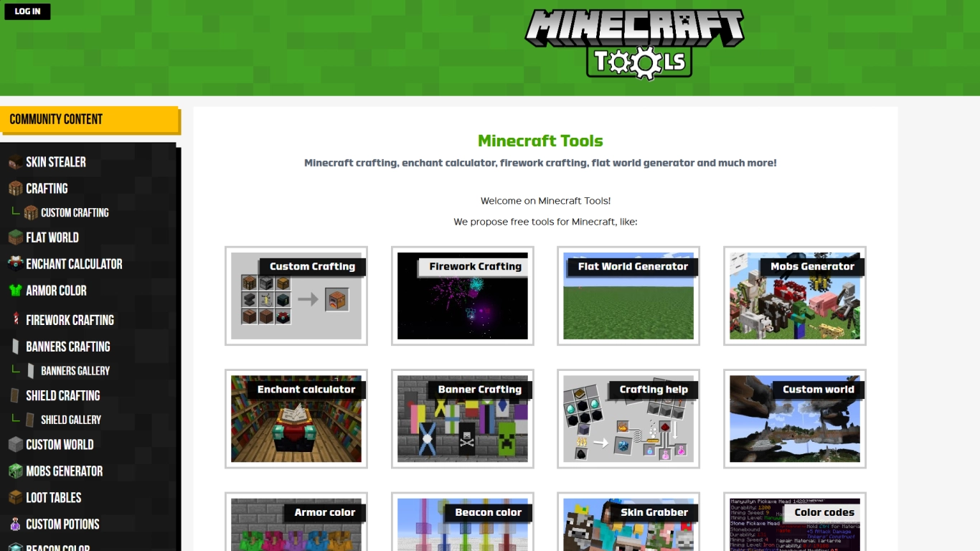Click the Shield Crafting sidebar icon

[14, 395]
